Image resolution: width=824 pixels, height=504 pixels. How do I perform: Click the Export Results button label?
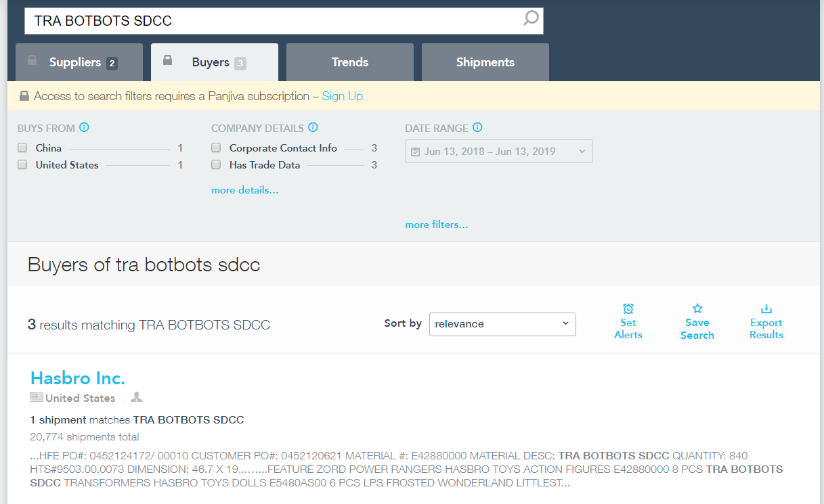(766, 329)
